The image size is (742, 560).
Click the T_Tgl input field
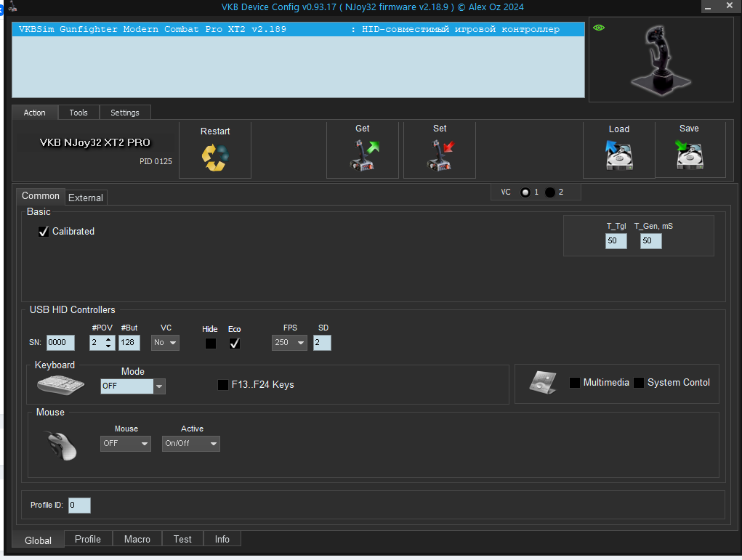point(616,240)
